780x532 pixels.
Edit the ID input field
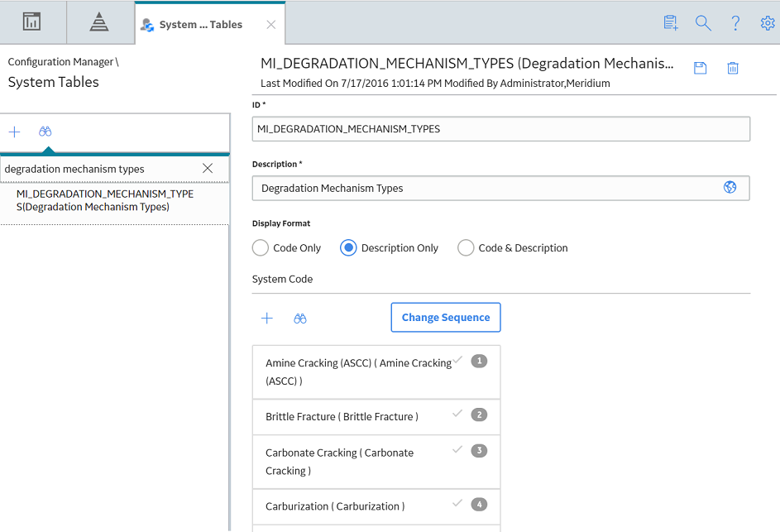501,129
